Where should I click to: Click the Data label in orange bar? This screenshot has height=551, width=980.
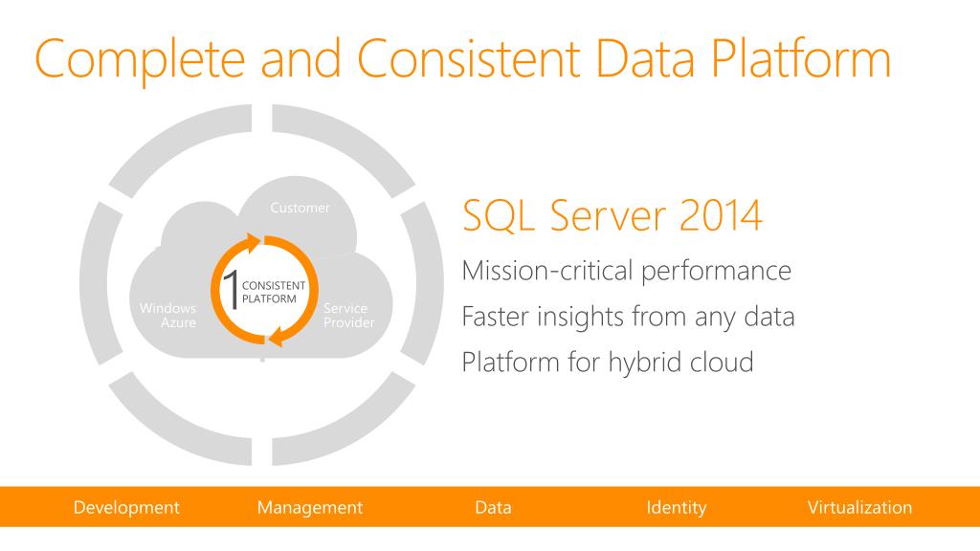click(x=493, y=507)
